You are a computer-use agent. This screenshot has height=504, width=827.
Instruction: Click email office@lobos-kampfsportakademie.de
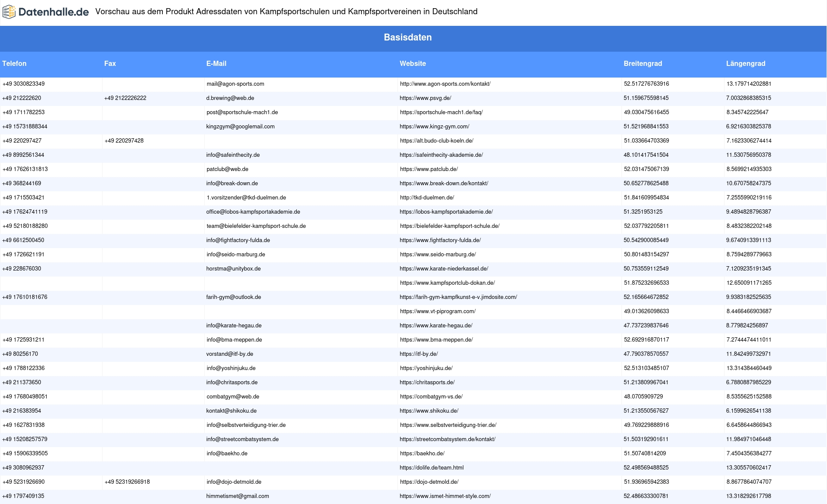tap(253, 212)
